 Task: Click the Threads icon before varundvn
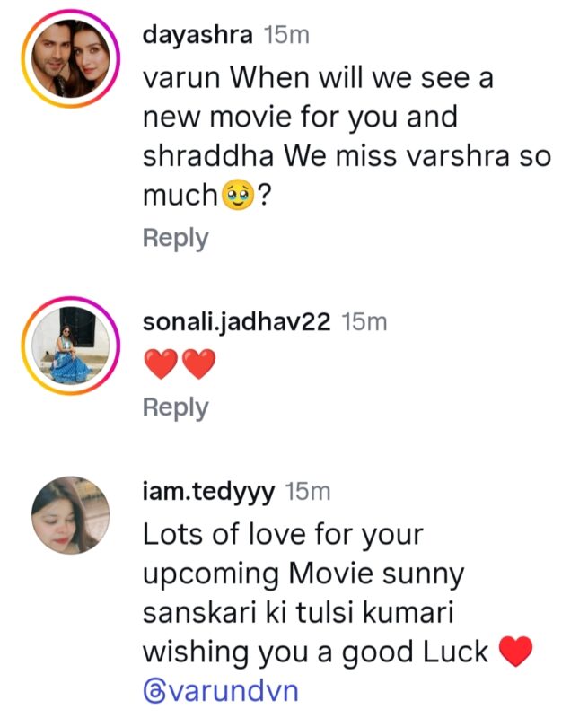154,691
